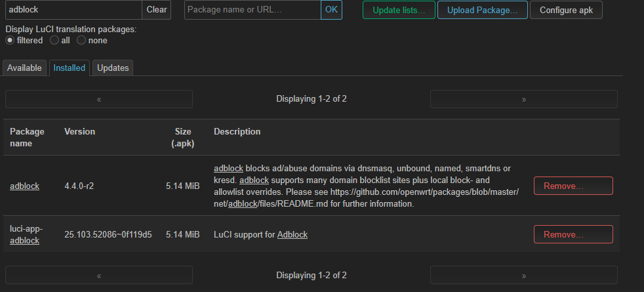The height and width of the screenshot is (292, 644).
Task: Go to next page using top » button
Action: (x=524, y=99)
